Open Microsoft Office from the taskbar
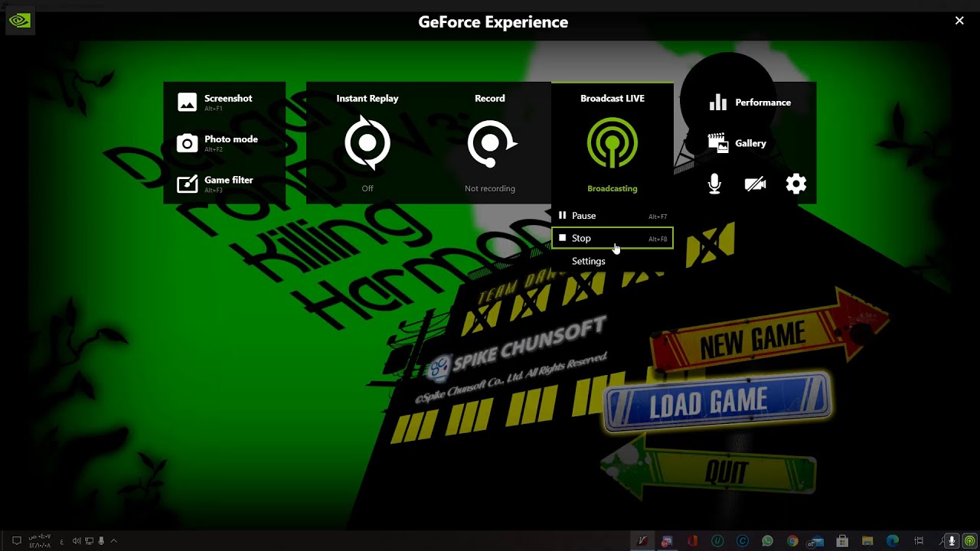980x551 pixels. 692,541
